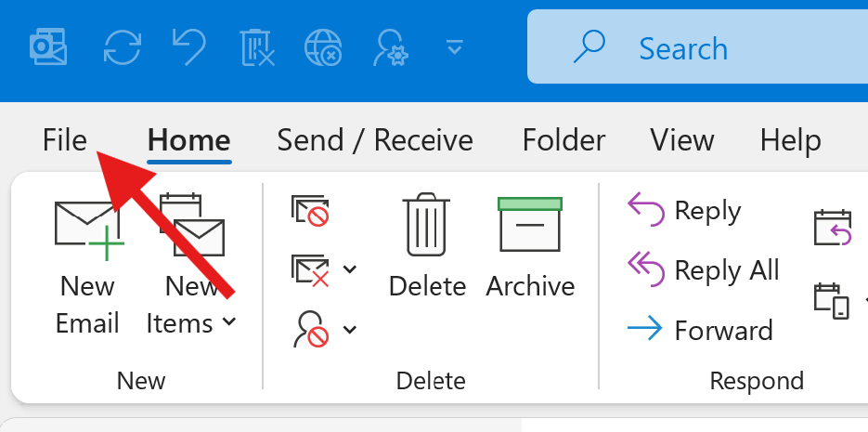The height and width of the screenshot is (432, 868).
Task: Click the Undo icon in quick access toolbar
Action: pos(189,47)
